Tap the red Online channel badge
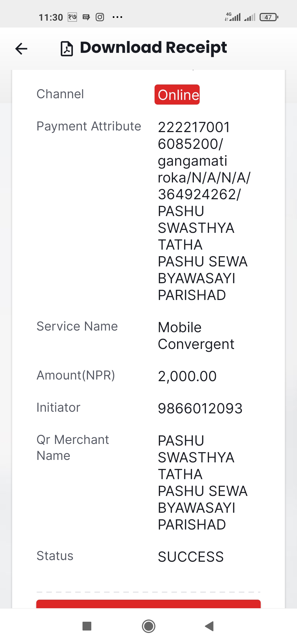 pos(177,94)
